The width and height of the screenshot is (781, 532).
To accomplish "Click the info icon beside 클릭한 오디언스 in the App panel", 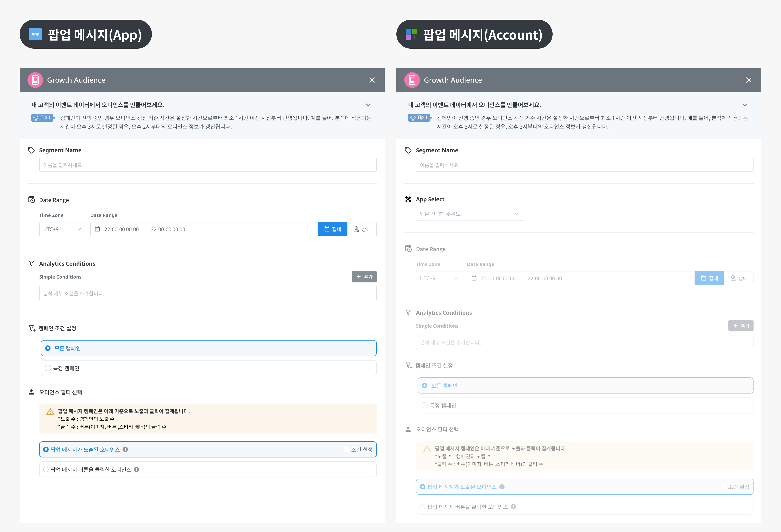I will click(x=136, y=469).
